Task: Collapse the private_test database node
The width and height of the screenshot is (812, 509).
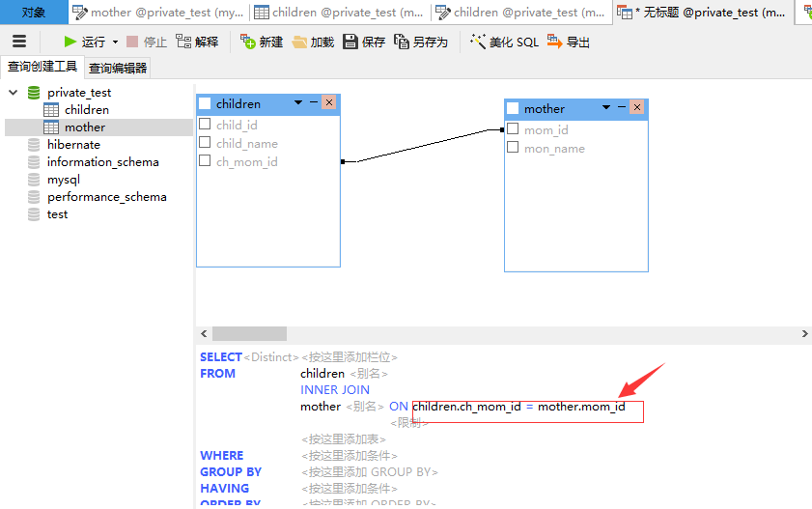Action: (14, 93)
